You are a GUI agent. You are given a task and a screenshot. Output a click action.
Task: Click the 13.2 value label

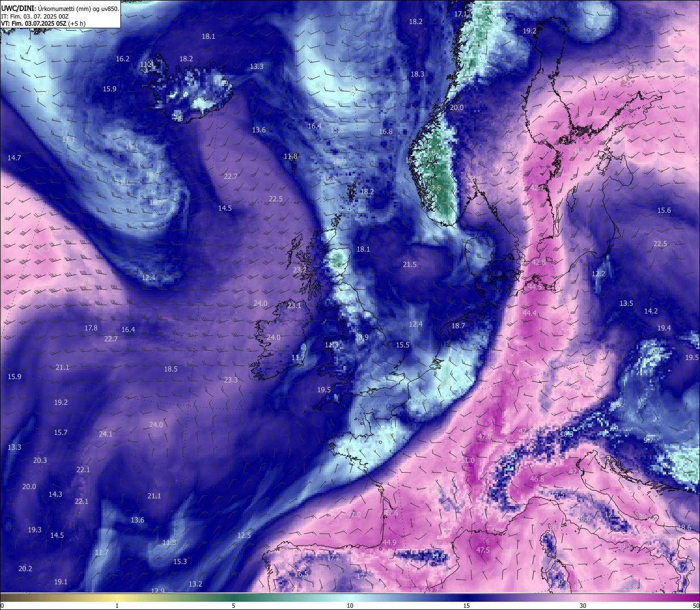tap(195, 584)
